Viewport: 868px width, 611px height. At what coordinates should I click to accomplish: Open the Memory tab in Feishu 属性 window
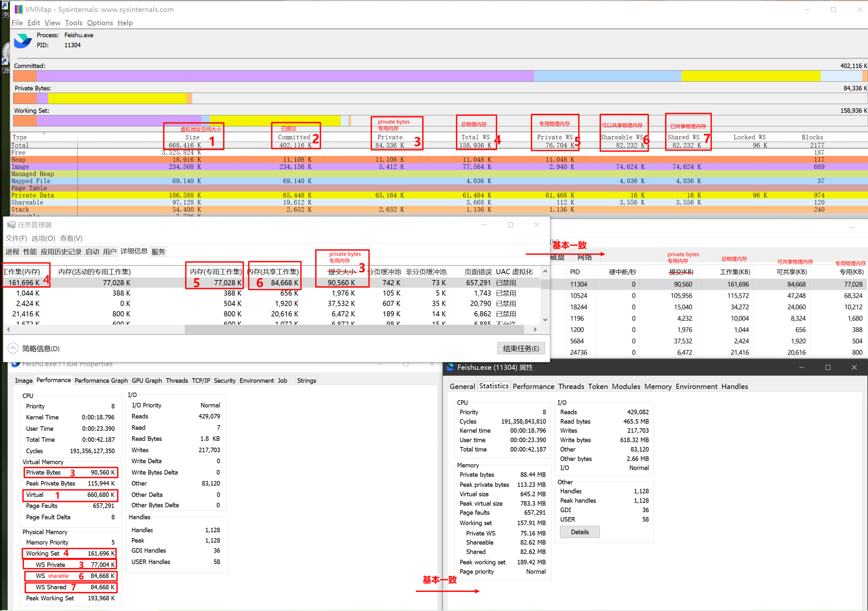tap(658, 386)
